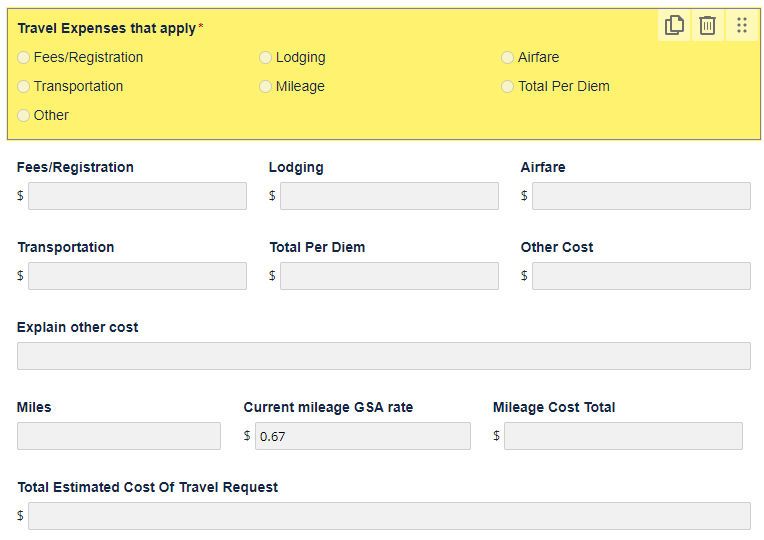Click the delete trash icon
Image resolution: width=764 pixels, height=540 pixels.
[x=707, y=26]
